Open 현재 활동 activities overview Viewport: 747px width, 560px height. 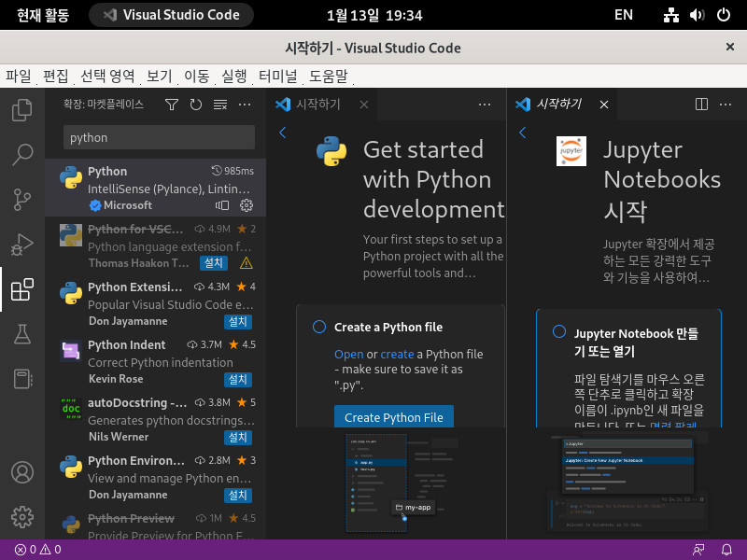coord(43,15)
